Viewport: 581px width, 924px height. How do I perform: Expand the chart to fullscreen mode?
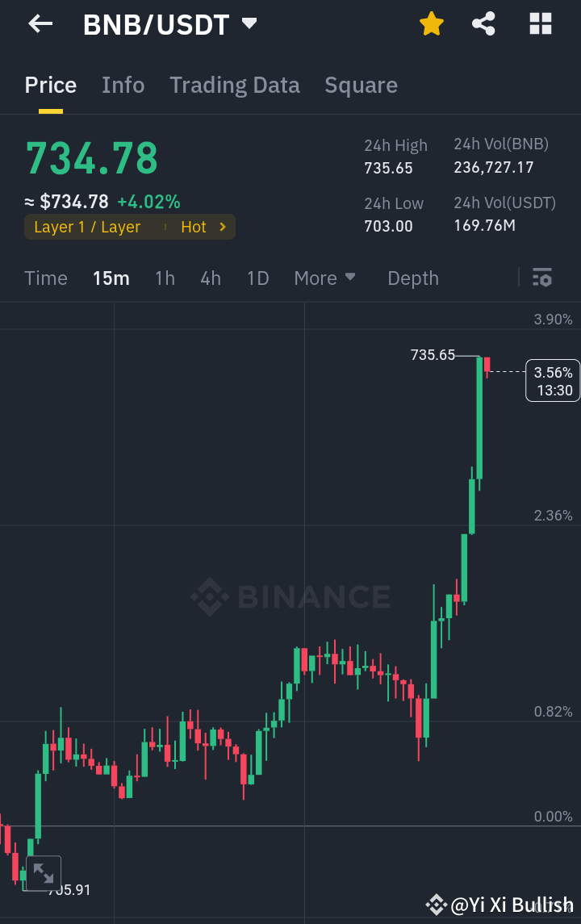43,872
